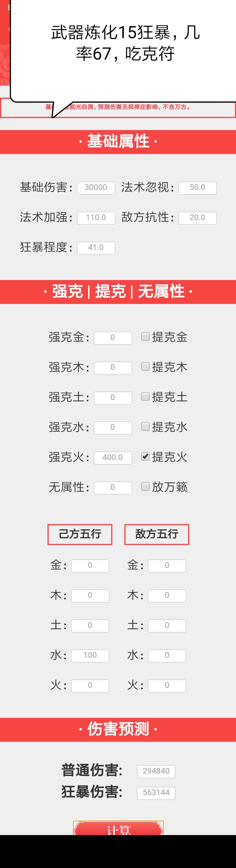236x868 pixels.
Task: Click the 己方五行 水 value field
Action: (90, 655)
